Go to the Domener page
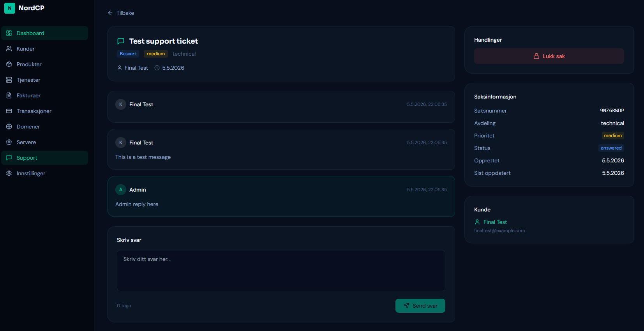644x331 pixels. pyautogui.click(x=45, y=127)
